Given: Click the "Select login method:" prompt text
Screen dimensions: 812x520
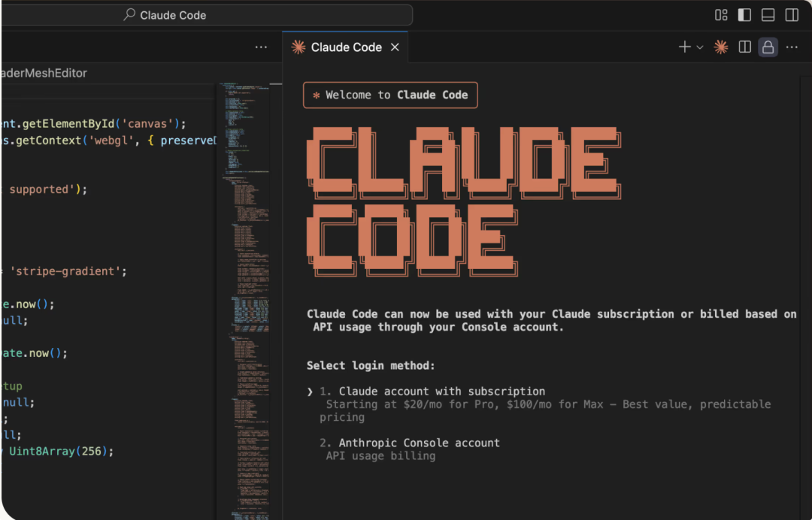Looking at the screenshot, I should point(371,365).
